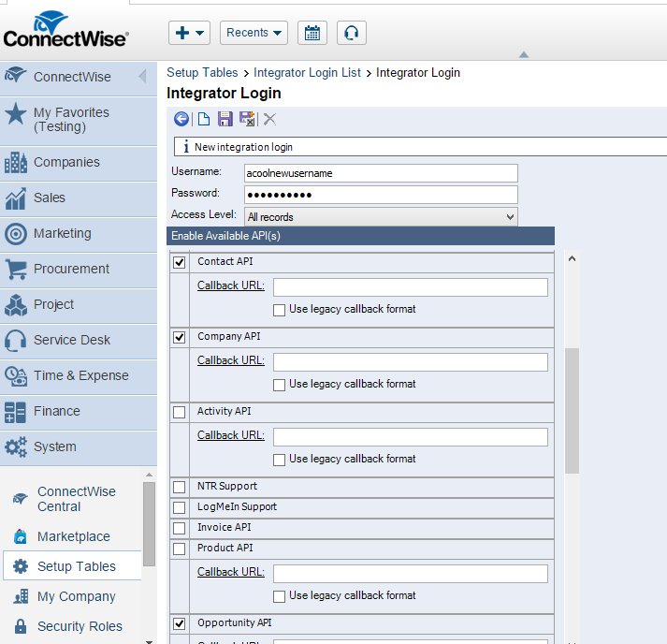Check legacy callback format under Company API

click(279, 385)
